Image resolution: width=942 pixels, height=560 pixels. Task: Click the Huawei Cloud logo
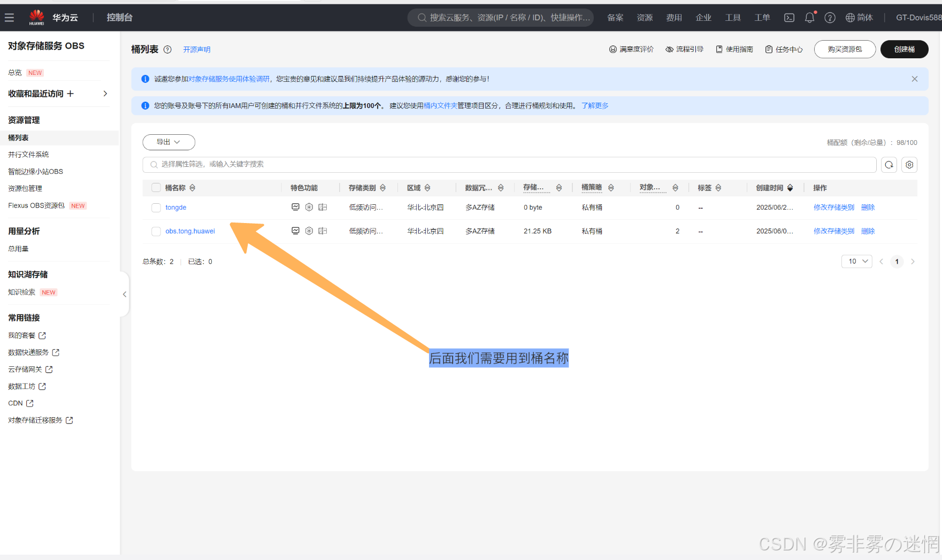(x=37, y=18)
